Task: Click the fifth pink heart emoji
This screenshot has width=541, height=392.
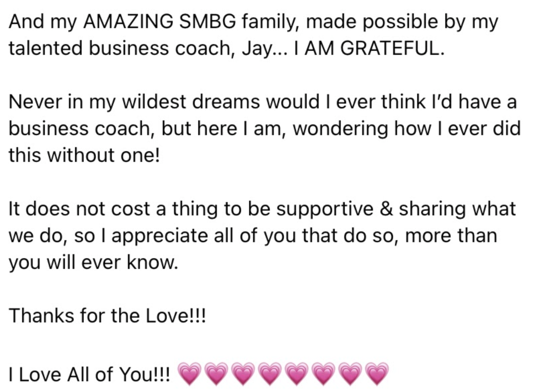Action: tap(297, 373)
